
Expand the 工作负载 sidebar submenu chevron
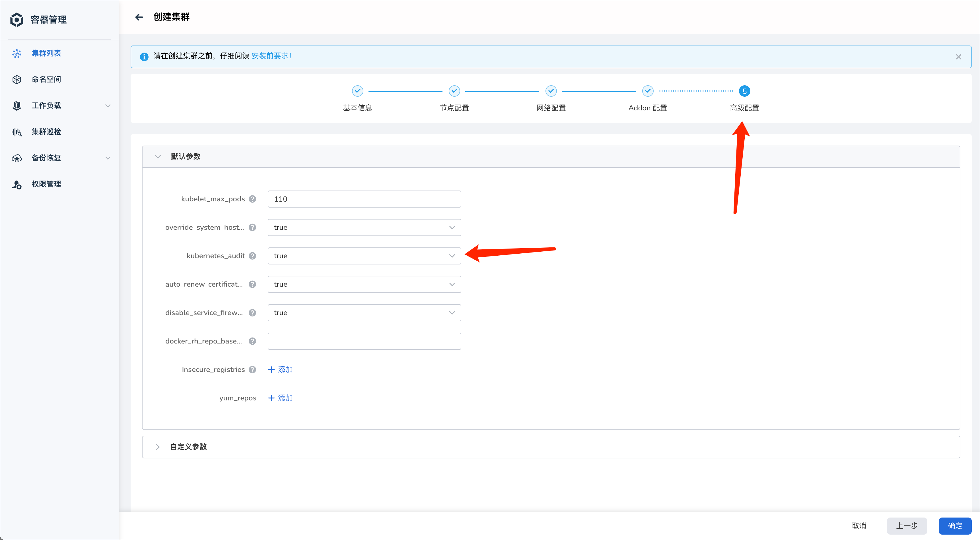tap(108, 106)
